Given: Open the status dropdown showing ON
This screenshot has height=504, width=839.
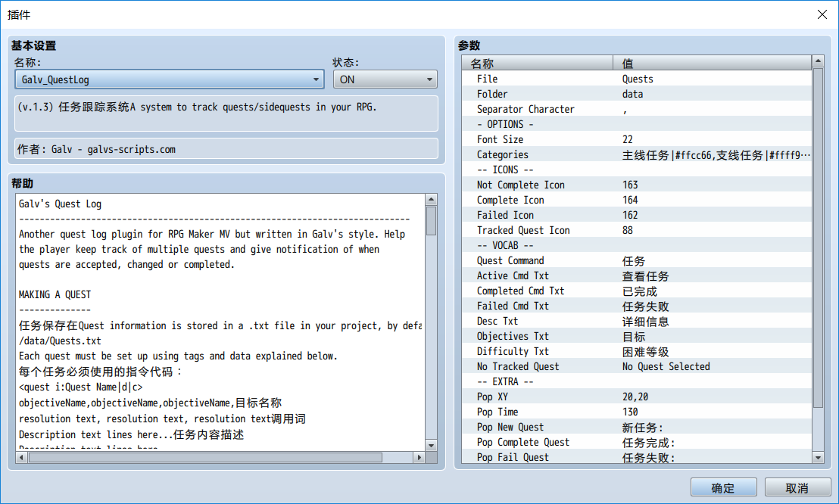Looking at the screenshot, I should [x=385, y=79].
